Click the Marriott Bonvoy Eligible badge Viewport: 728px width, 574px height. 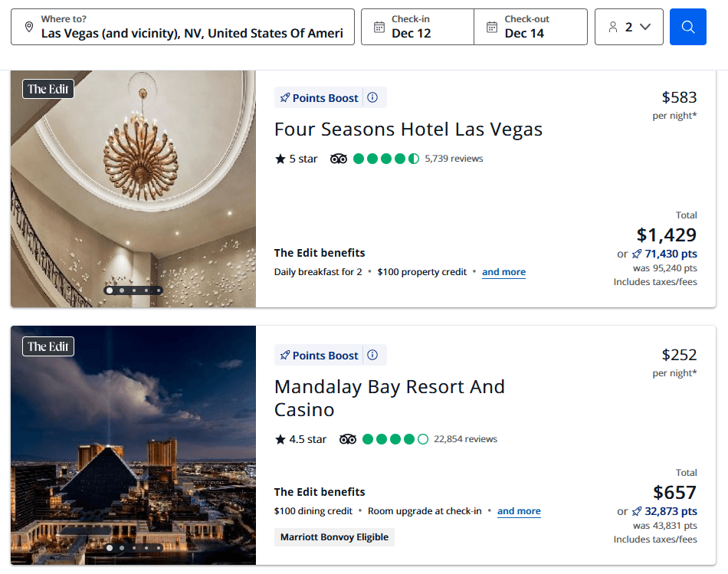coord(334,536)
